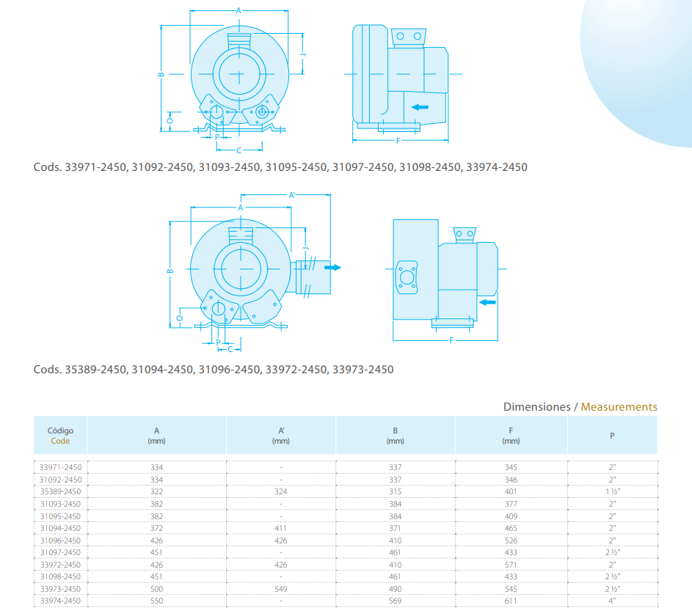Select the code 31094-2450 table cell
This screenshot has height=616, width=692.
(60, 528)
